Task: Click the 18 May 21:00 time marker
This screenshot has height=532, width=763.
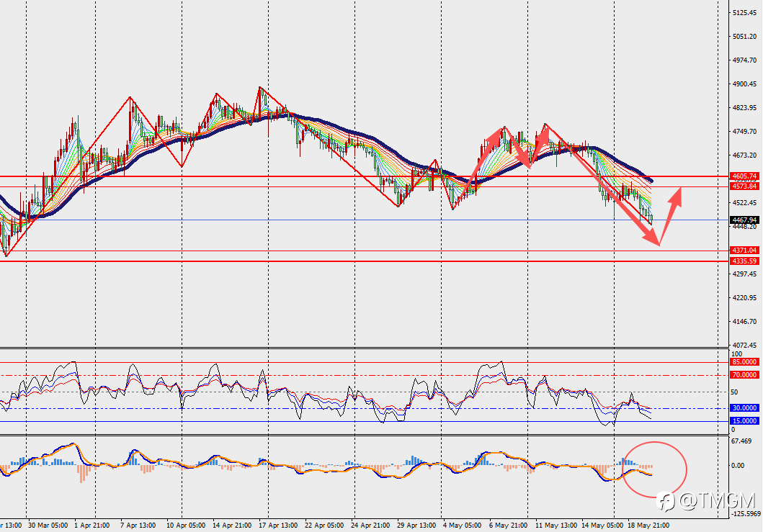Action: (x=648, y=526)
